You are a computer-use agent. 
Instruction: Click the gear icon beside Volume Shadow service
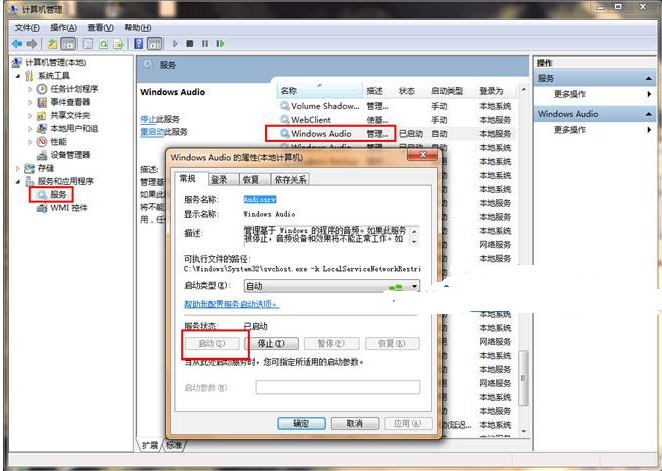tap(285, 106)
